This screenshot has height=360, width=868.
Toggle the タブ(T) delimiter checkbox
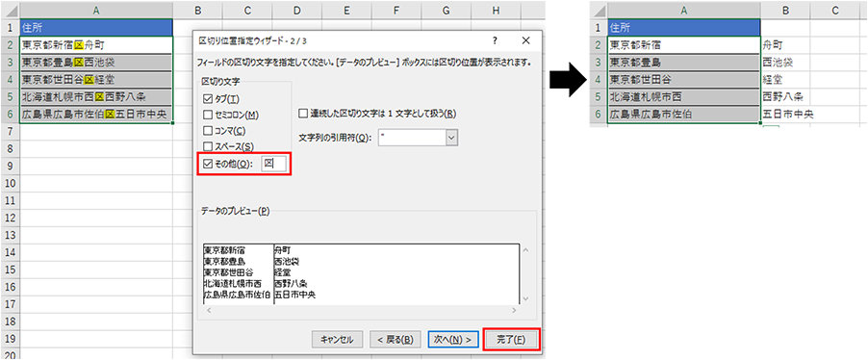tap(208, 99)
